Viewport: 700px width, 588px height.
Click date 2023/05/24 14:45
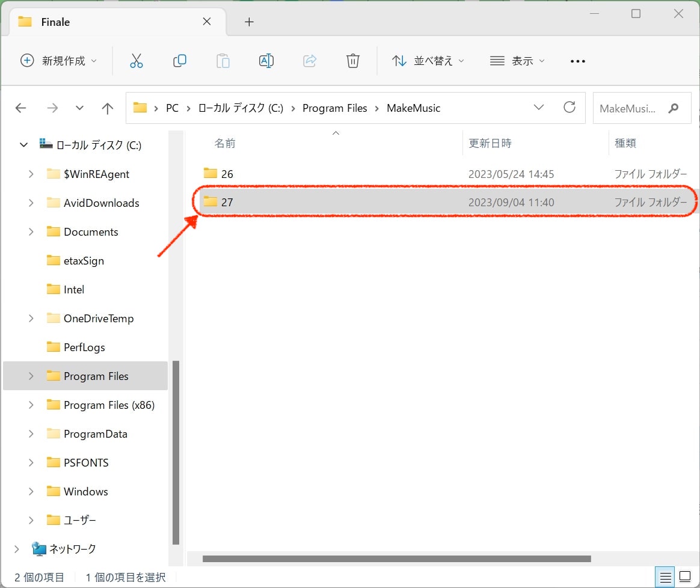coord(511,174)
